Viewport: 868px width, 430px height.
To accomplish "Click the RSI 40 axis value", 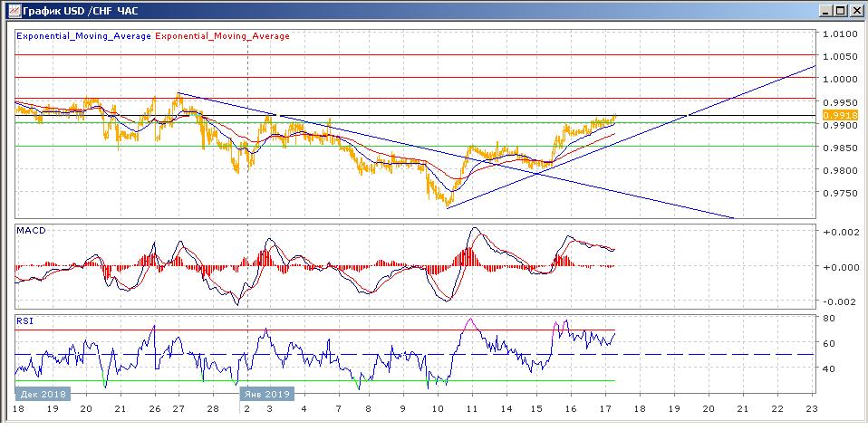I will pyautogui.click(x=828, y=369).
